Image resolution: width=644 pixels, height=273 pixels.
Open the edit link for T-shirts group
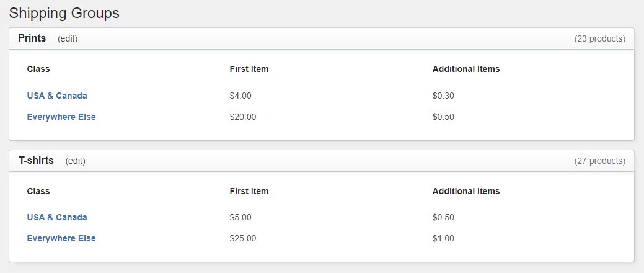click(75, 161)
